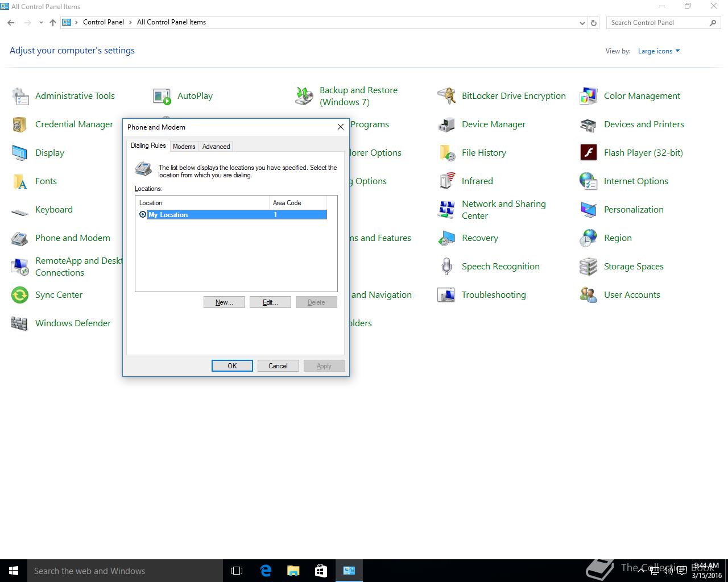Go up one level arrow
The image size is (728, 582).
coord(53,23)
